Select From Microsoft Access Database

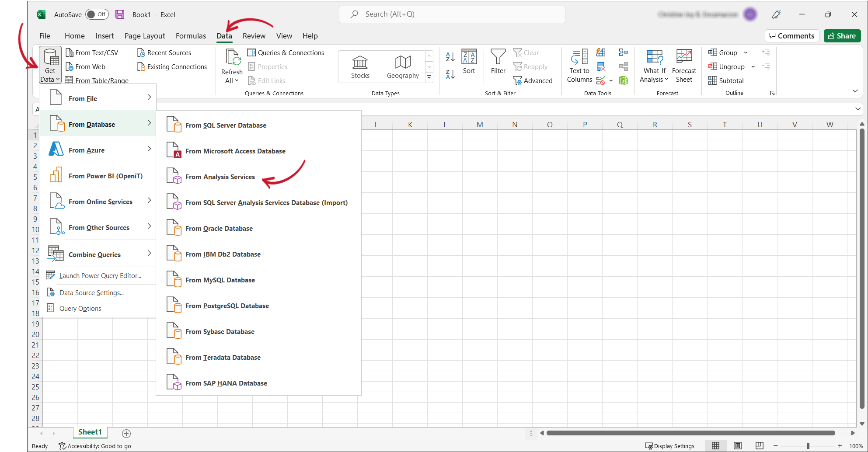click(258, 151)
